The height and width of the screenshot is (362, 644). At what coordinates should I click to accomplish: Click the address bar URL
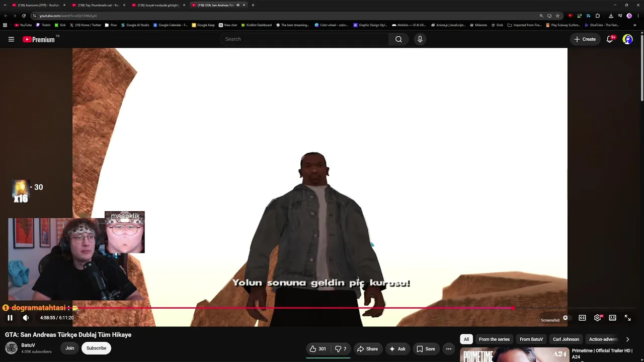(68, 16)
